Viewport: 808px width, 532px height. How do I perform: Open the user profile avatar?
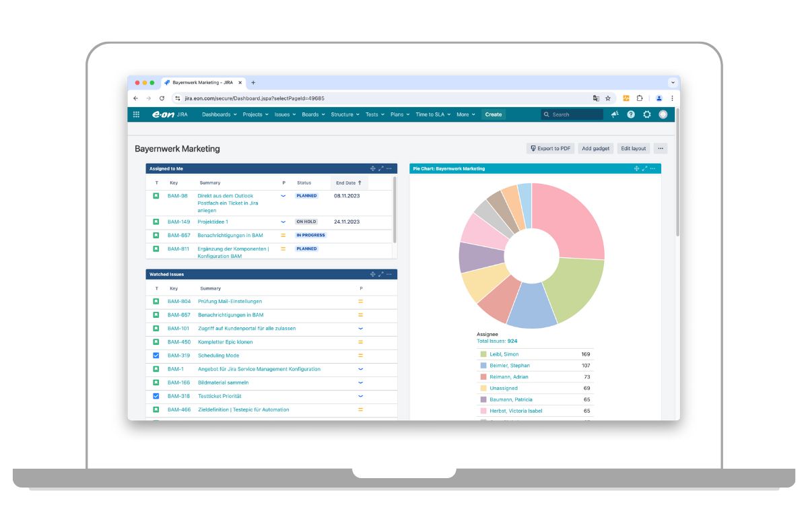coord(663,114)
